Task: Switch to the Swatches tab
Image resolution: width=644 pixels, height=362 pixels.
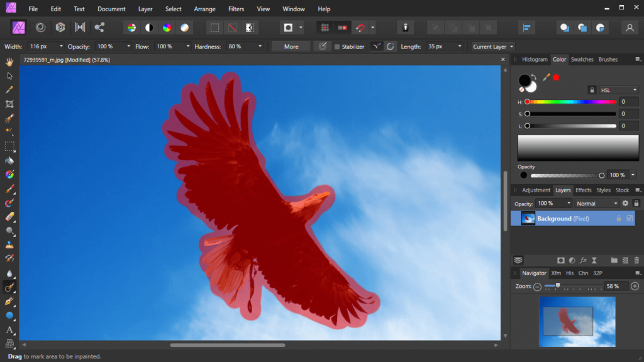Action: (582, 59)
